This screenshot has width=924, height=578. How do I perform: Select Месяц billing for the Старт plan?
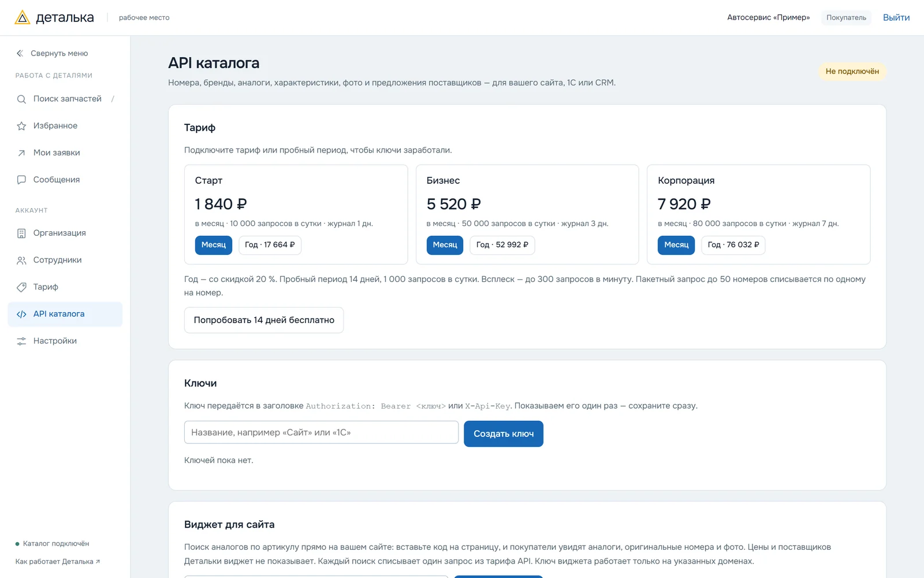tap(214, 245)
